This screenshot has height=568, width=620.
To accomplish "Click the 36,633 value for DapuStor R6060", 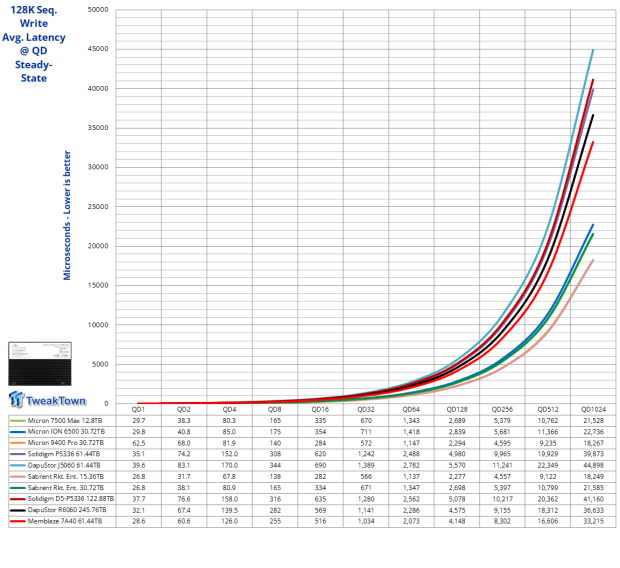I will (593, 510).
